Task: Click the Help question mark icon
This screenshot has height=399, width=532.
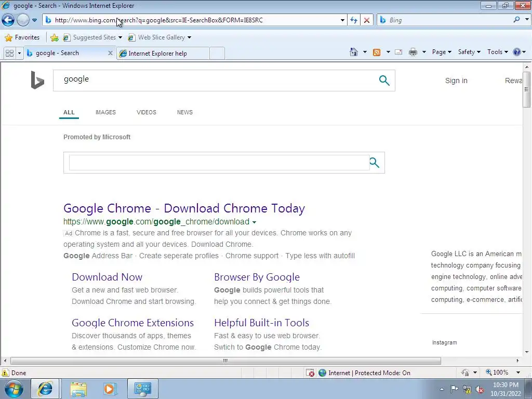Action: 517,52
